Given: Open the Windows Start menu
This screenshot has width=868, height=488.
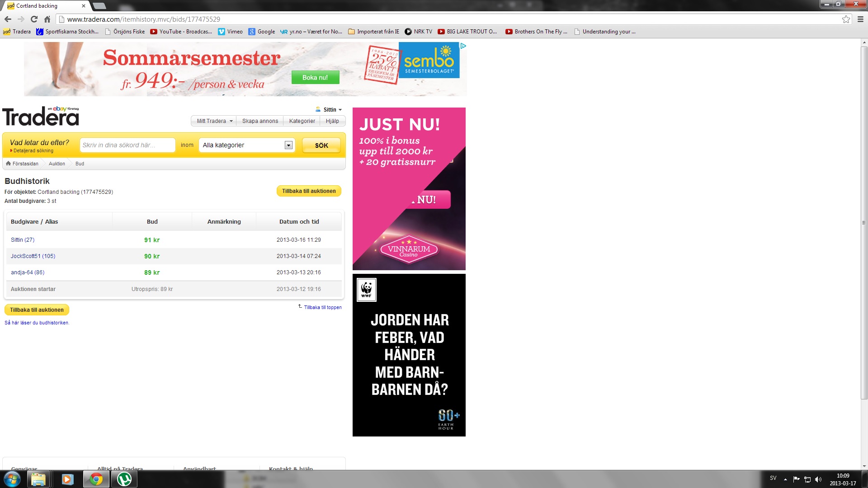Looking at the screenshot, I should (12, 479).
